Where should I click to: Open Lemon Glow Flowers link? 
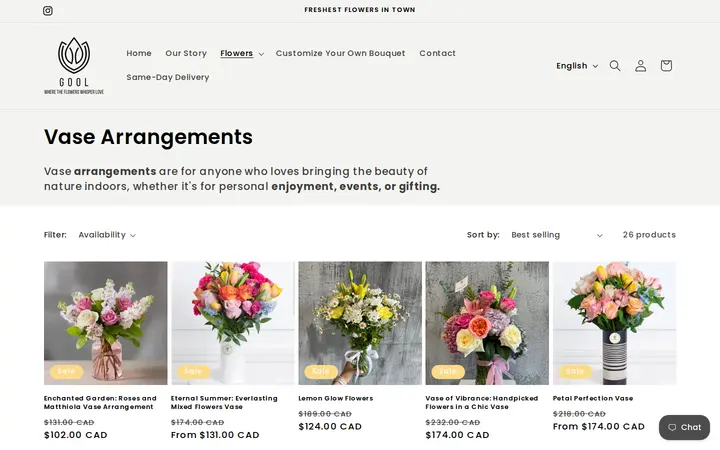(336, 398)
